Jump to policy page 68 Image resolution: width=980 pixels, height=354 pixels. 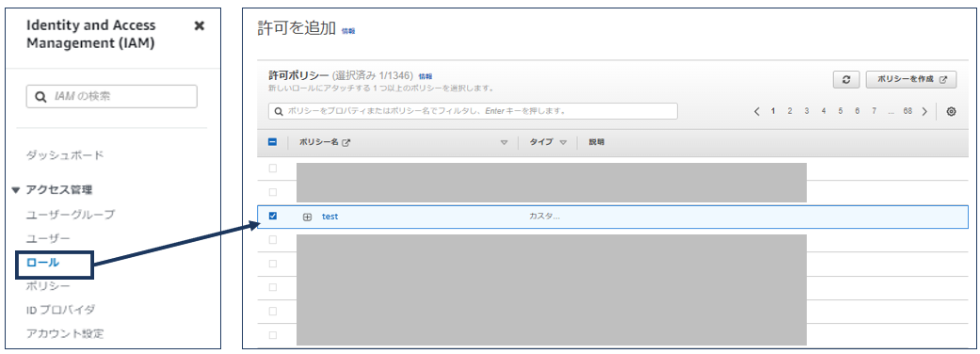pos(908,111)
